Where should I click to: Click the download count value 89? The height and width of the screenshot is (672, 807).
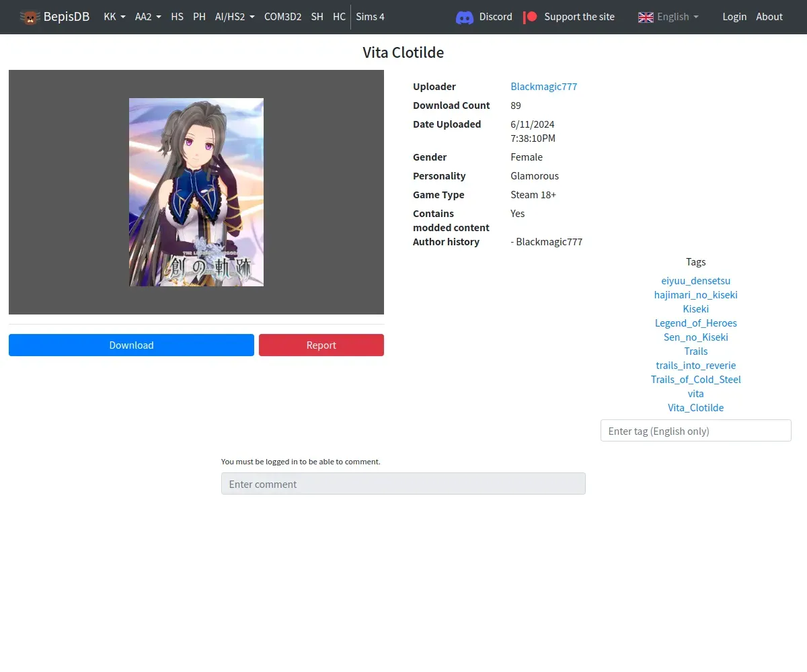tap(516, 106)
